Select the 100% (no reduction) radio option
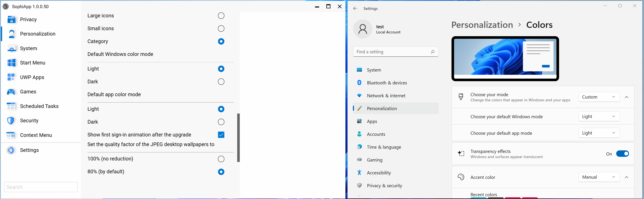The height and width of the screenshot is (199, 644). 221,159
